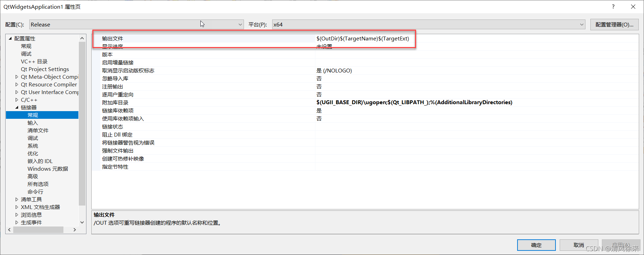Select the 阻止 Dll 绑定 property row
The image size is (644, 255).
point(365,134)
